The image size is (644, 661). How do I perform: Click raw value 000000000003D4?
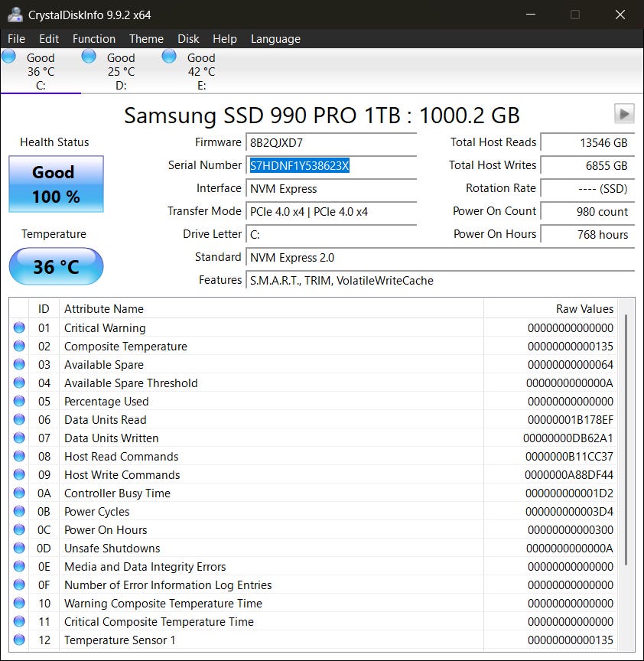coord(569,511)
